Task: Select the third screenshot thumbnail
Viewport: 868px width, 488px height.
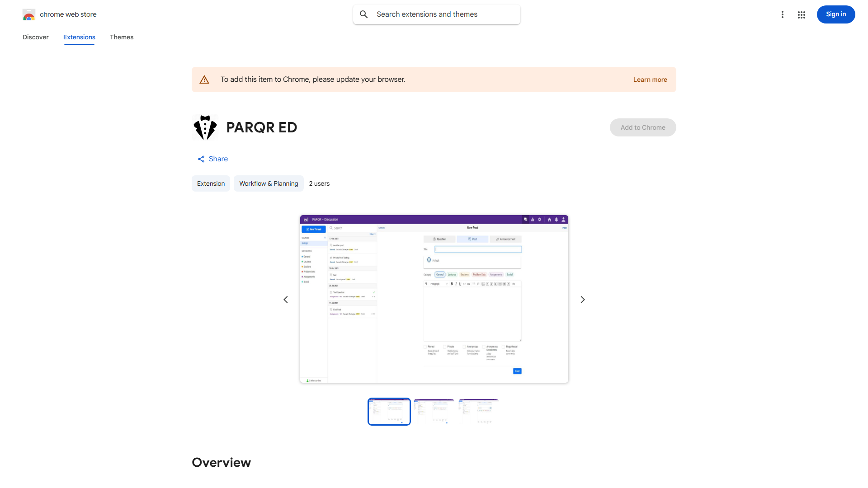Action: (x=479, y=411)
